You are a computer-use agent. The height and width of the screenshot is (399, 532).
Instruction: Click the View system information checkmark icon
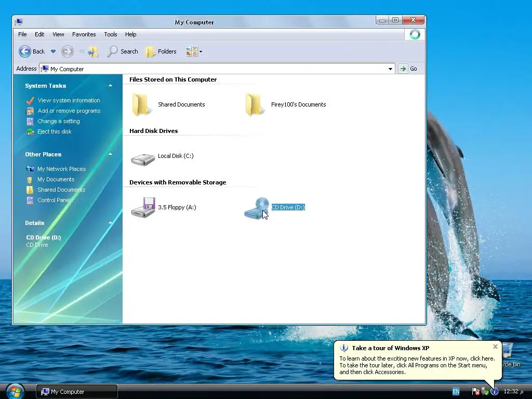[x=30, y=100]
